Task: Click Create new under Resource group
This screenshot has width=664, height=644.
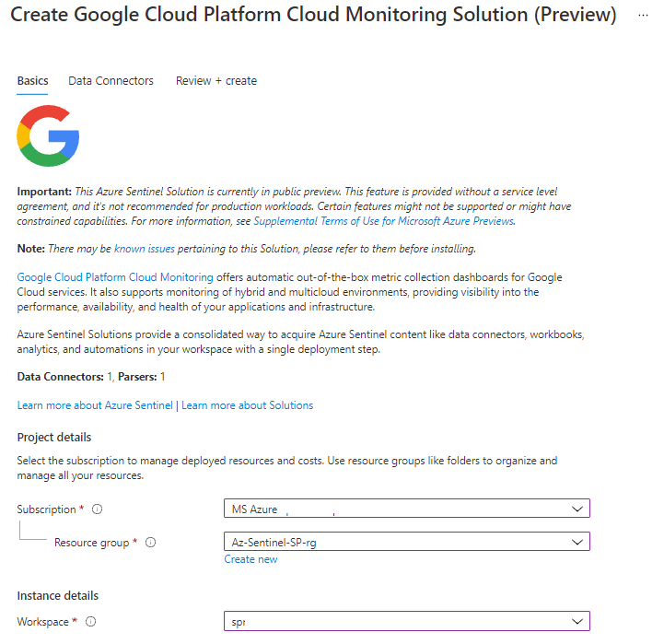Action: tap(250, 559)
